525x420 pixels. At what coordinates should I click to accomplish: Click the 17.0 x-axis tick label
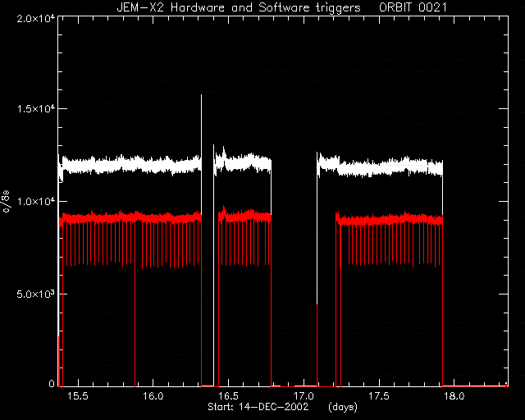(304, 396)
